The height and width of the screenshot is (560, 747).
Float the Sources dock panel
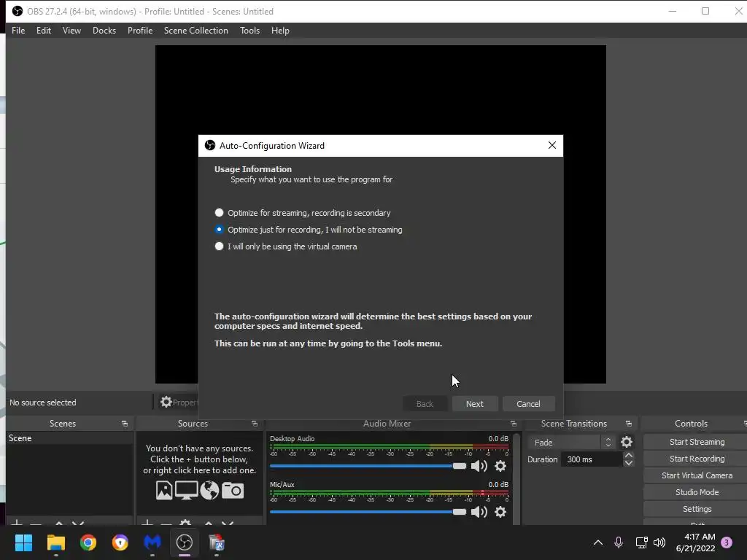tap(255, 424)
